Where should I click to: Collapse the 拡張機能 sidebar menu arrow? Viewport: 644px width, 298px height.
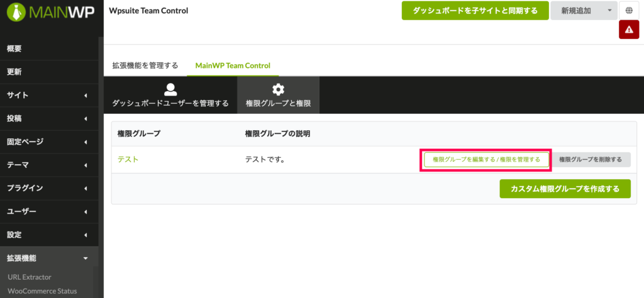click(86, 258)
